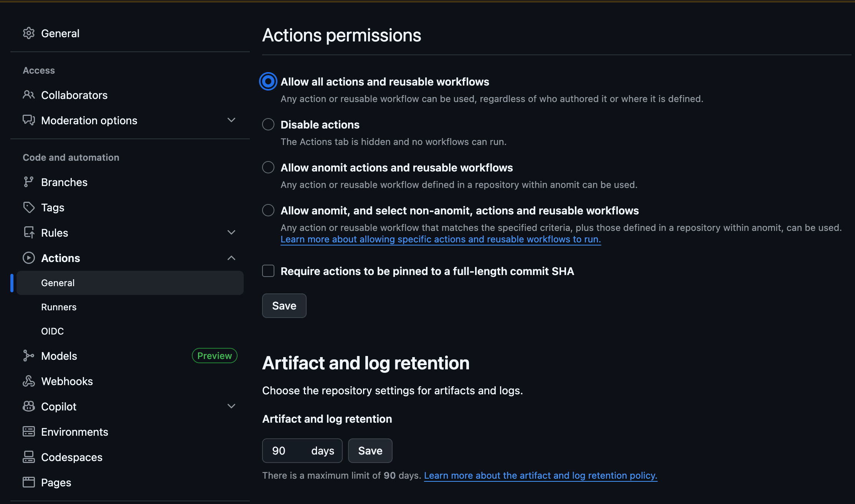Open the OIDC subsection
Screen dimensions: 855x504
tap(130, 331)
